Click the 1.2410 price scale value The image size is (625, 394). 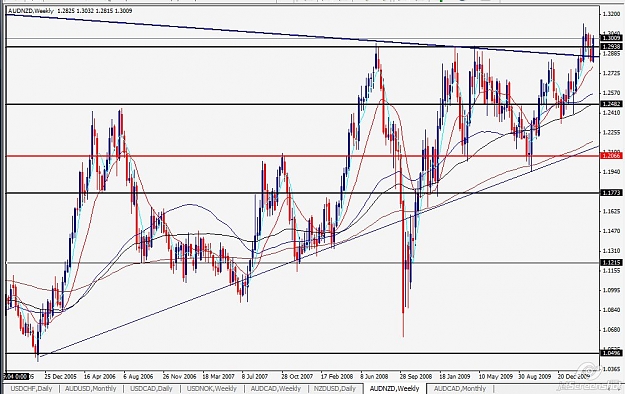(x=611, y=112)
